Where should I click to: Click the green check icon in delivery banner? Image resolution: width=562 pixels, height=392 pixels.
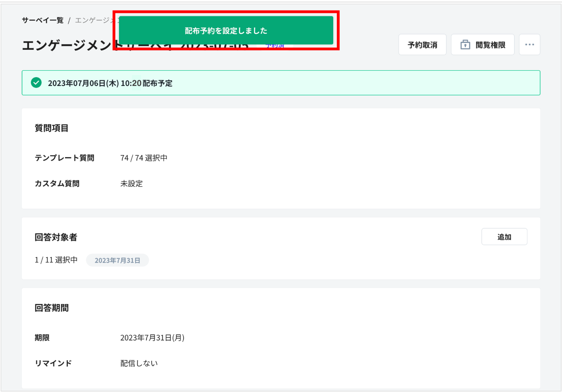coord(36,83)
